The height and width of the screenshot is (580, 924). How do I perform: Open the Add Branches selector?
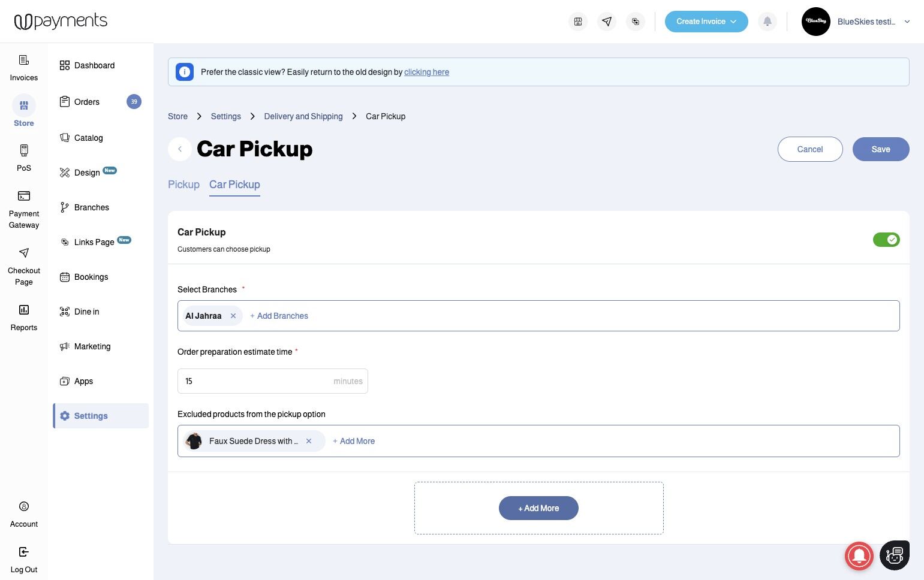[x=279, y=316]
